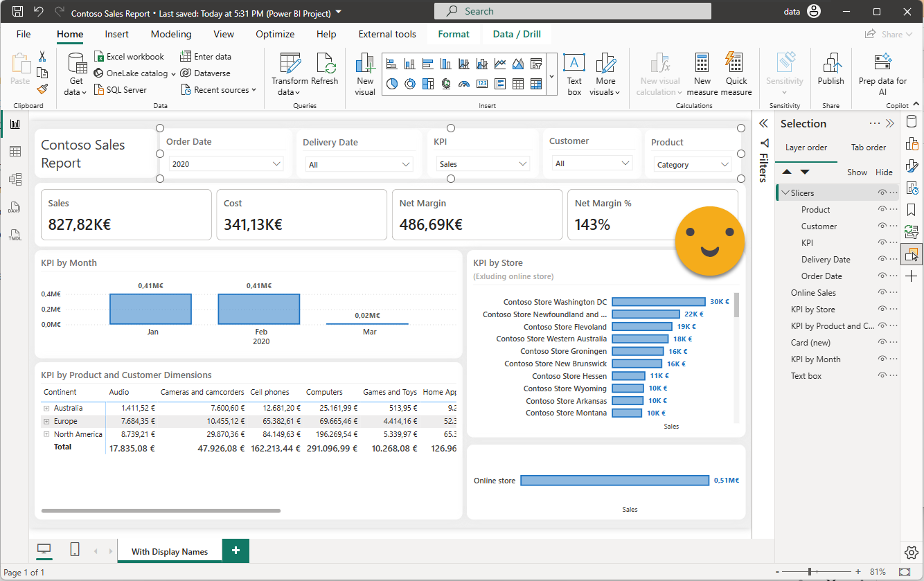Screen dimensions: 924x581
Task: Click Show in Selection pane
Action: click(857, 172)
